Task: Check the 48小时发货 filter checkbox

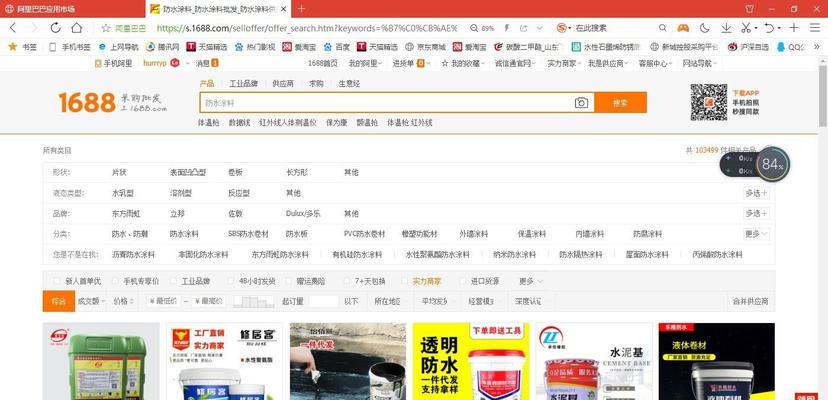Action: point(230,281)
